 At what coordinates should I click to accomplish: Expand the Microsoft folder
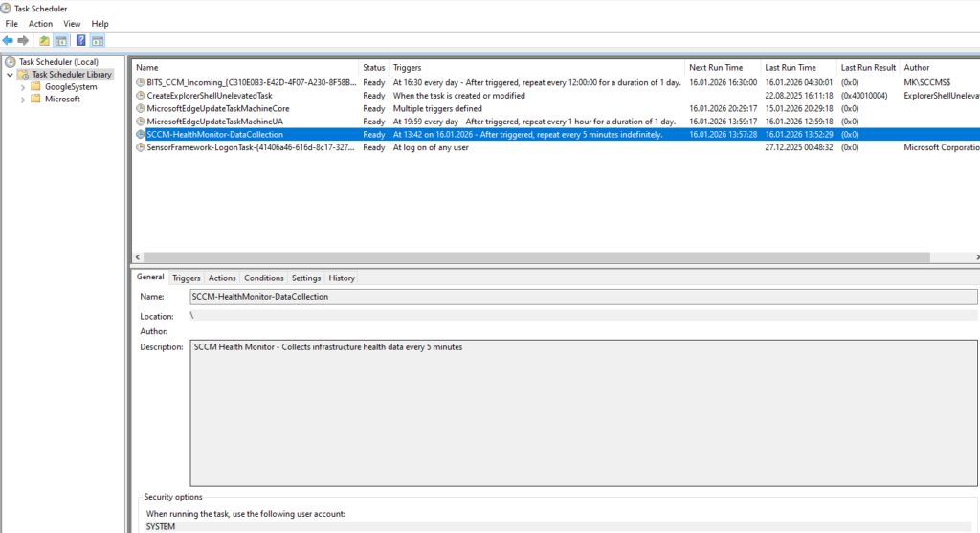coord(23,100)
